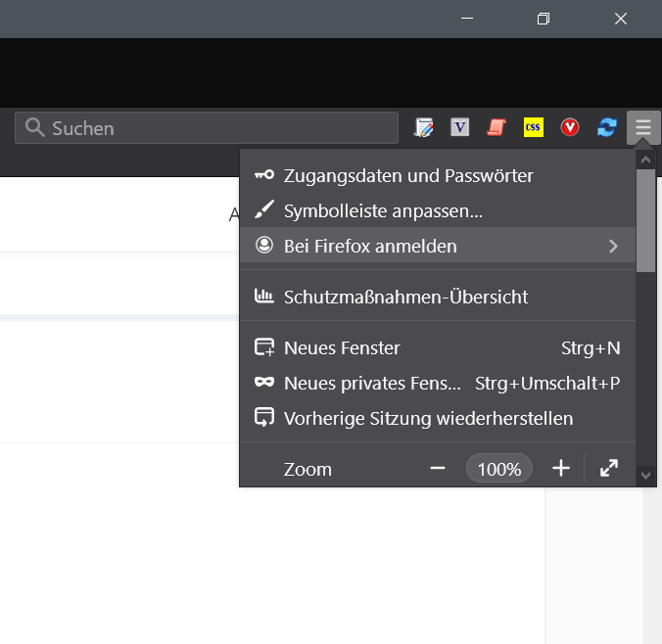
Task: Enter fullscreen via zoom row arrows icon
Action: (609, 469)
